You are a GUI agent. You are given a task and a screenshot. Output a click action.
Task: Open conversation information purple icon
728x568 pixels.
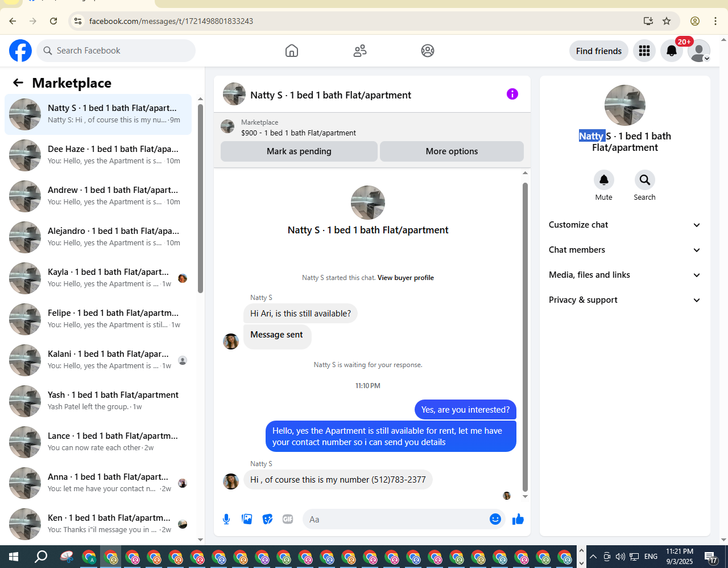point(512,94)
